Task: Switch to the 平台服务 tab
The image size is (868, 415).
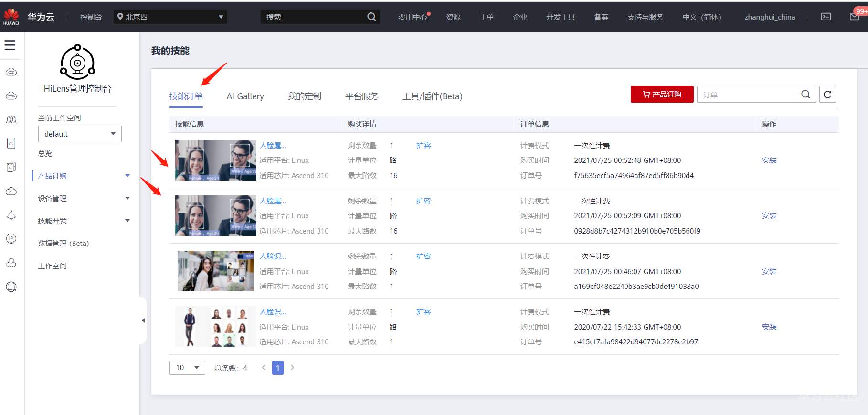Action: tap(361, 96)
